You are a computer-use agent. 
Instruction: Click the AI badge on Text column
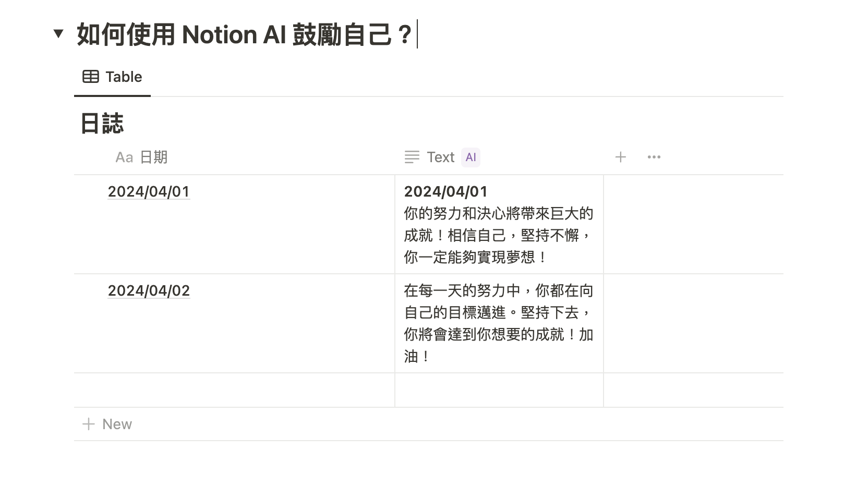point(471,157)
